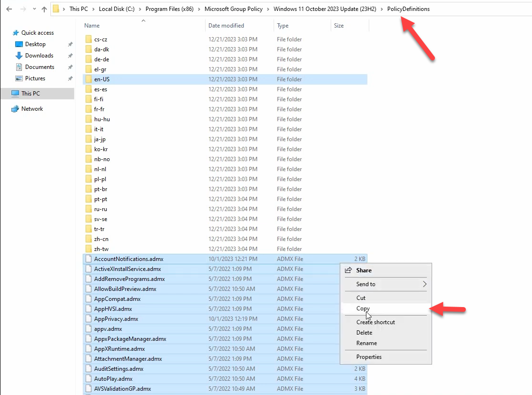Click ActiveXInstallService.admx file icon

[89, 269]
